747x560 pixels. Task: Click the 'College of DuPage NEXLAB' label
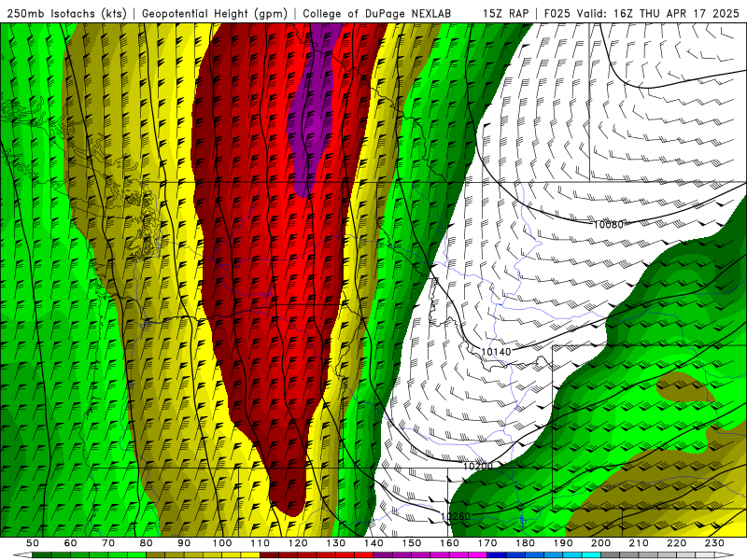point(377,13)
